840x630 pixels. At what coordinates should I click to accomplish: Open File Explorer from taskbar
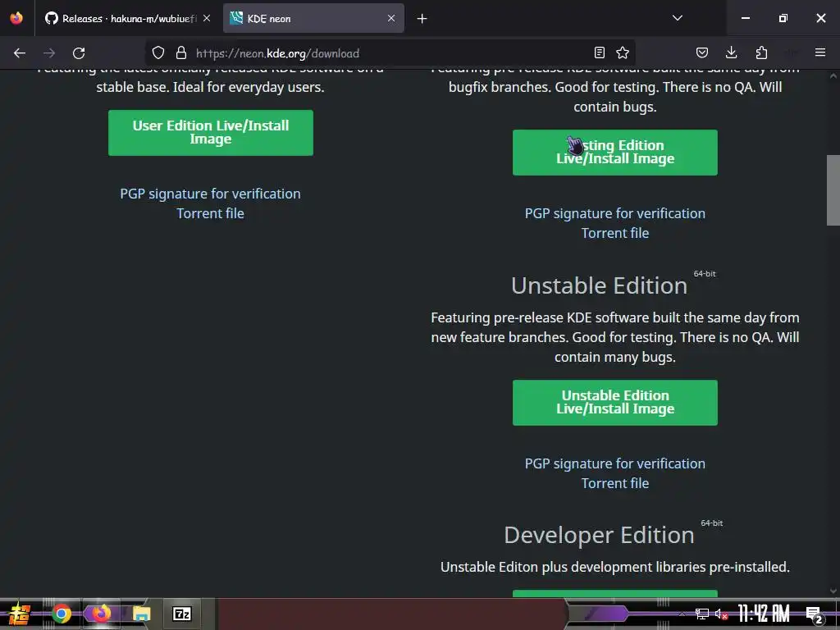pos(141,614)
